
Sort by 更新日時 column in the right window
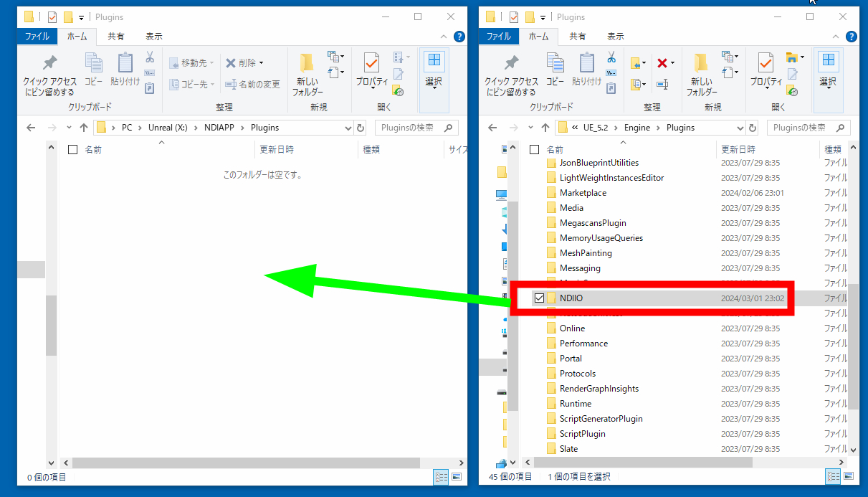coord(738,150)
